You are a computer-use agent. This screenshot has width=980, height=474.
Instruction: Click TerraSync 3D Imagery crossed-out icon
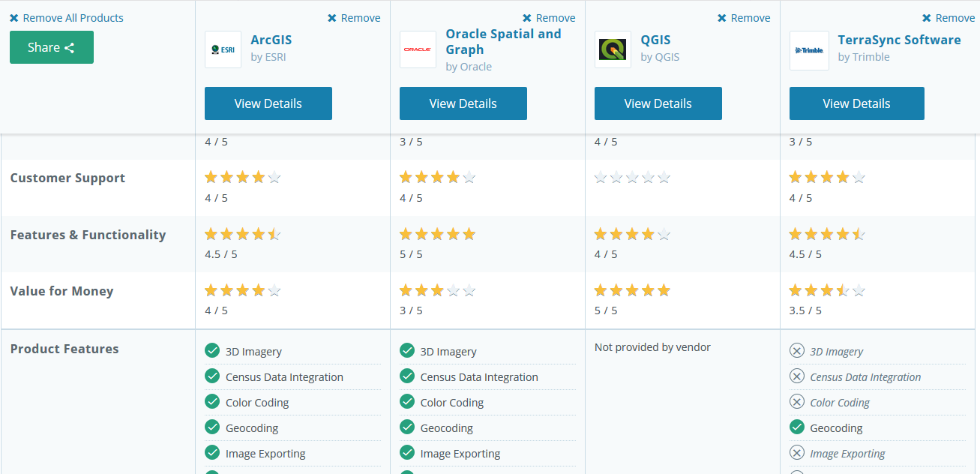(797, 351)
